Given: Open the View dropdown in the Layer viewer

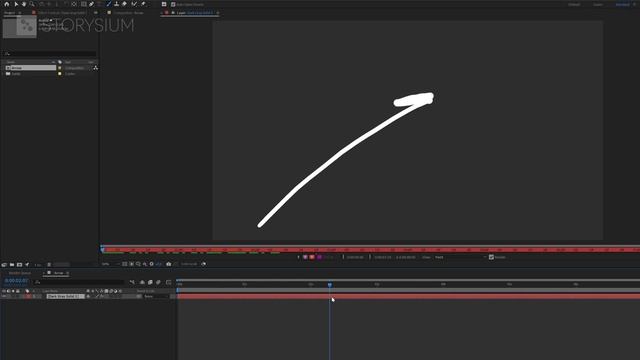Looking at the screenshot, I should [460, 257].
